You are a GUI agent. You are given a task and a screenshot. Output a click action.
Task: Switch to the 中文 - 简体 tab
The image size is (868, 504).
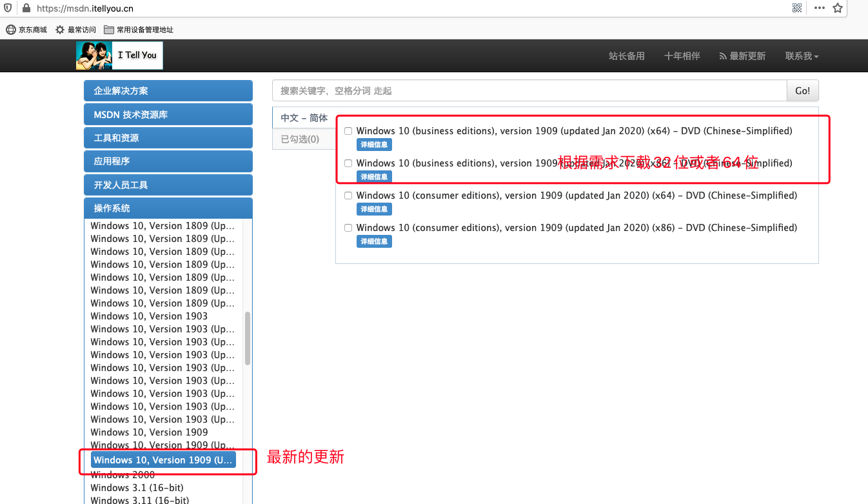[304, 118]
